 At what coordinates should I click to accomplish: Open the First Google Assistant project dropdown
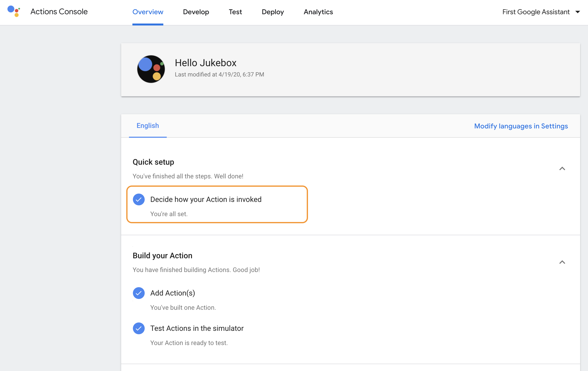pos(541,12)
